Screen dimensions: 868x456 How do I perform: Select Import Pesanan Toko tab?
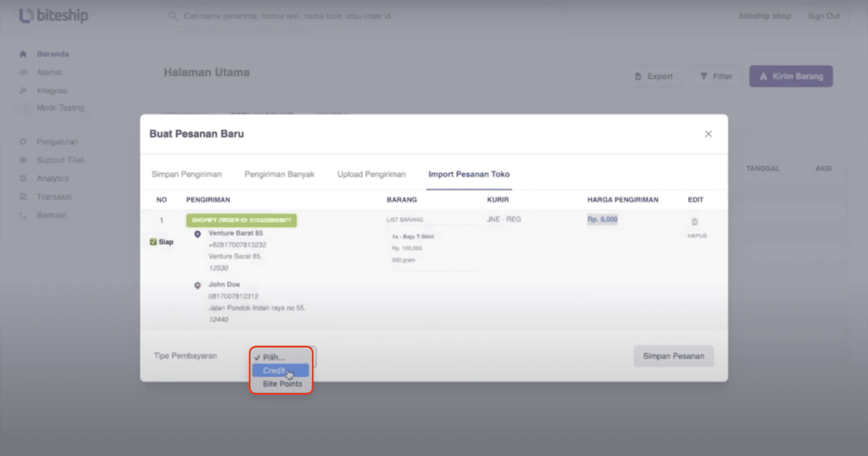tap(469, 174)
